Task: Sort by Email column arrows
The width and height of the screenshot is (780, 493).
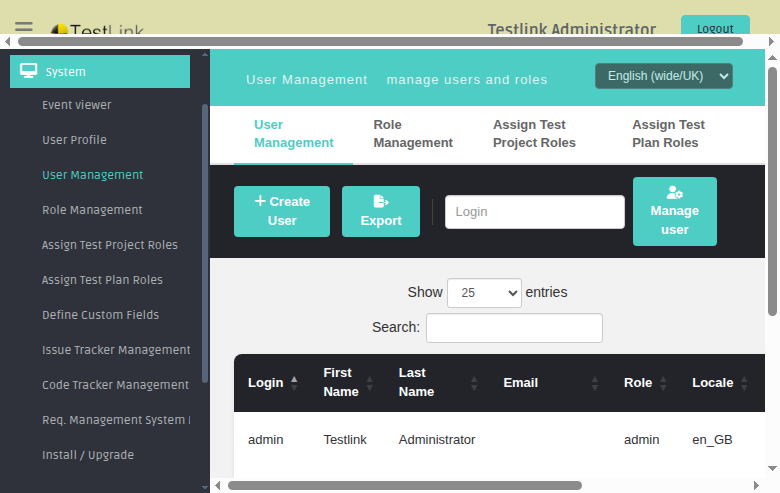Action: click(595, 383)
